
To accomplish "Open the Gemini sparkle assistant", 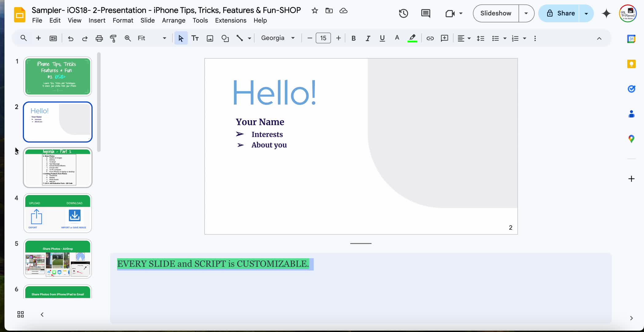I will tap(606, 13).
